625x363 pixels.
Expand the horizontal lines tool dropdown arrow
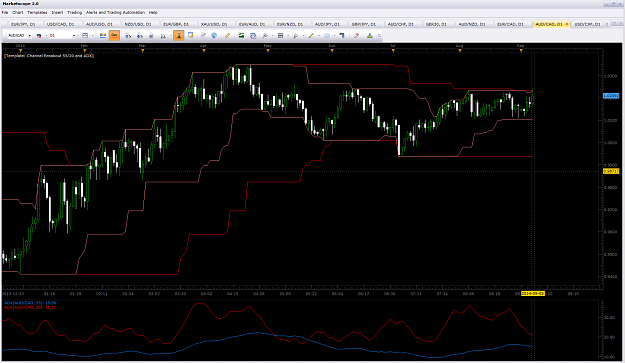tap(288, 36)
